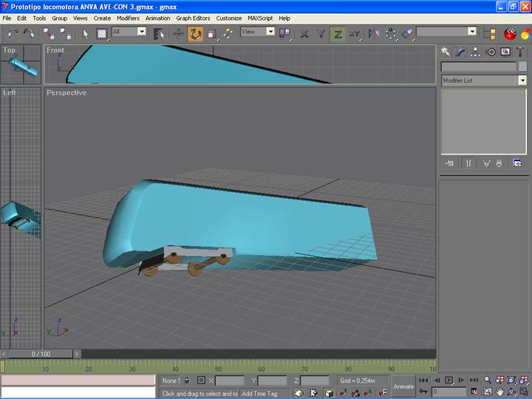Open the Create command panel tab
This screenshot has height=399, width=532.
pos(446,52)
